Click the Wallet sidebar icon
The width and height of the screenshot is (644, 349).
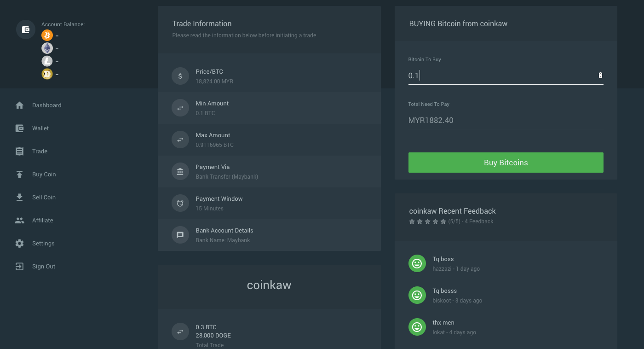point(19,128)
